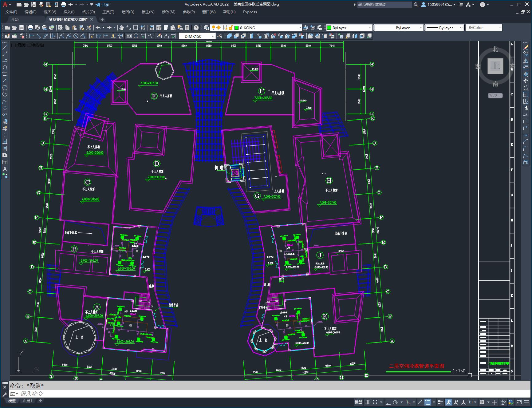The height and width of the screenshot is (408, 532).
Task: Open the 1:1 annotation scale dropdown
Action: point(472,402)
